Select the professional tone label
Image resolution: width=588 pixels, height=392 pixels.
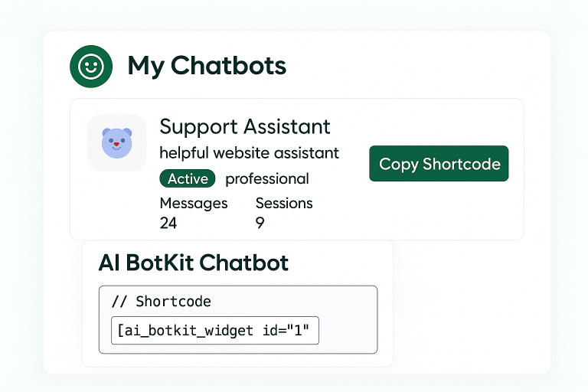(267, 179)
